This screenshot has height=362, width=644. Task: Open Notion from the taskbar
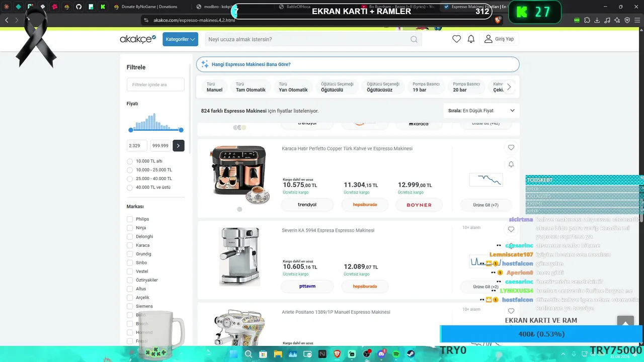pos(322,354)
